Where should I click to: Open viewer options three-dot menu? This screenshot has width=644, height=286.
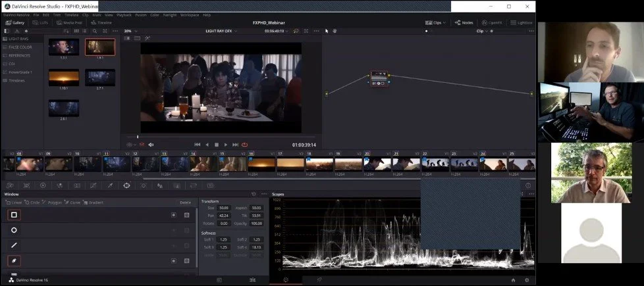[316, 31]
